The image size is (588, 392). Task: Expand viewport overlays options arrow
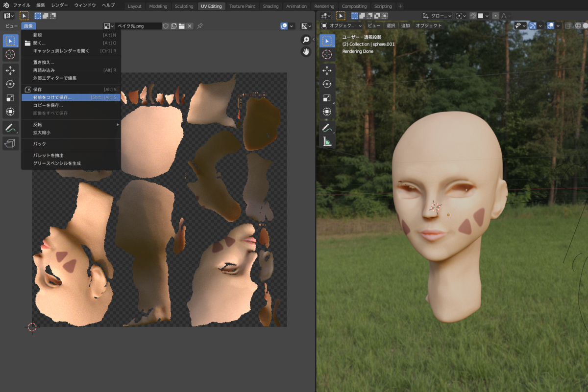(558, 25)
